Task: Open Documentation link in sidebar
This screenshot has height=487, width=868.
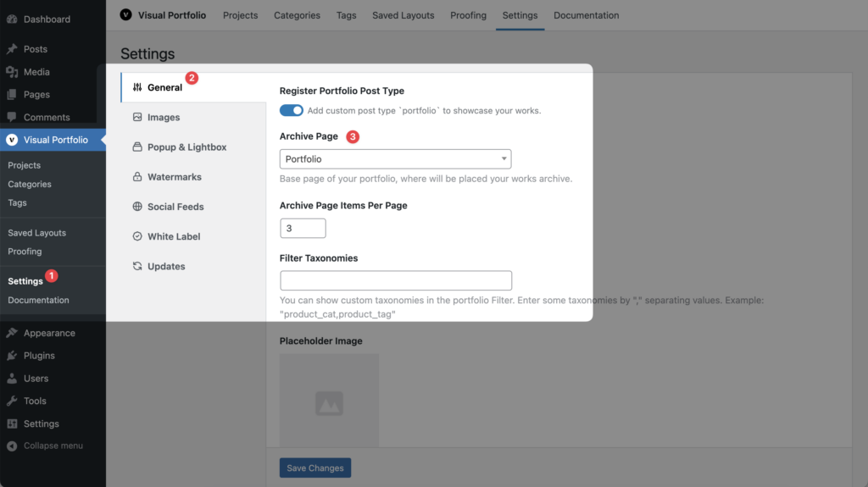Action: coord(38,300)
